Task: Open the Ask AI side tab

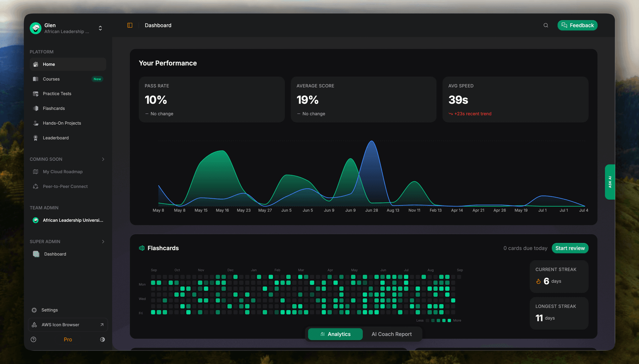Action: 610,182
